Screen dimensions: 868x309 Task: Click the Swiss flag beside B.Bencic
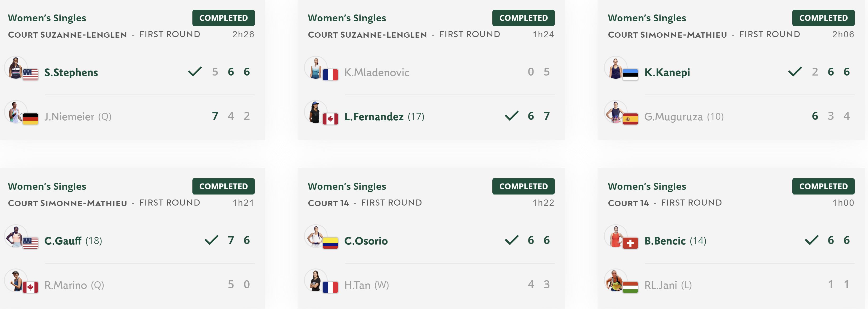(x=630, y=243)
